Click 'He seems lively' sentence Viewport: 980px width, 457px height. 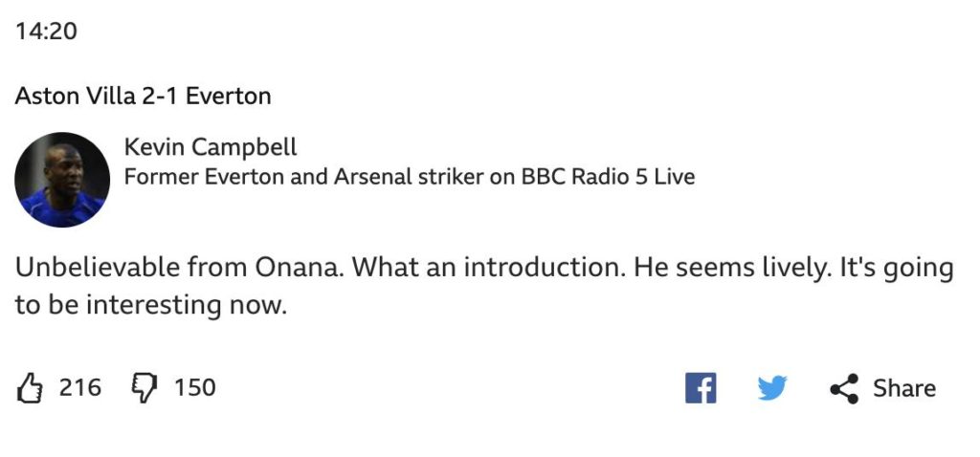click(724, 267)
